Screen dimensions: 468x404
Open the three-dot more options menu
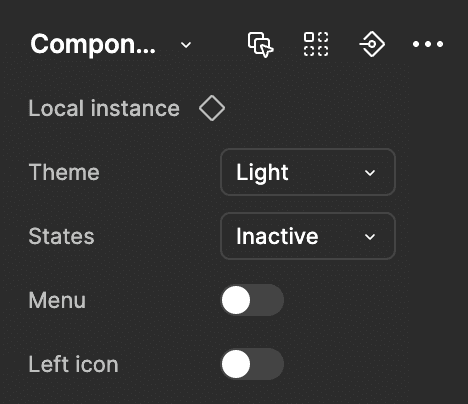428,44
